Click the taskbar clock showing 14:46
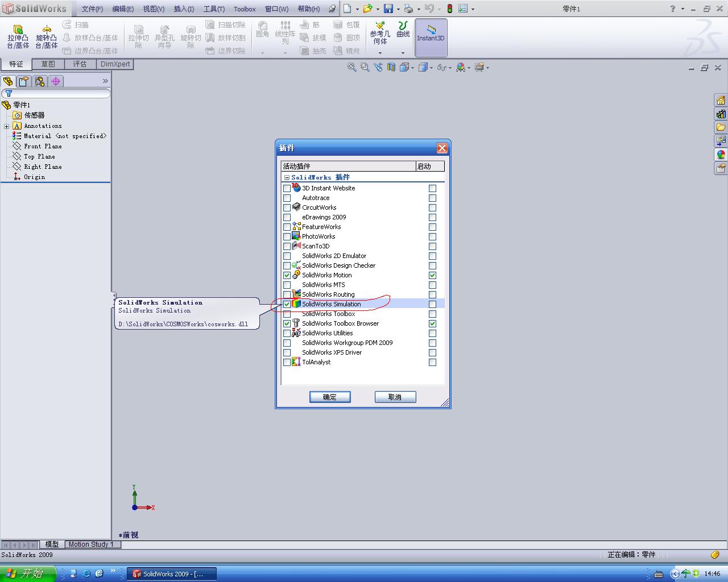 712,574
